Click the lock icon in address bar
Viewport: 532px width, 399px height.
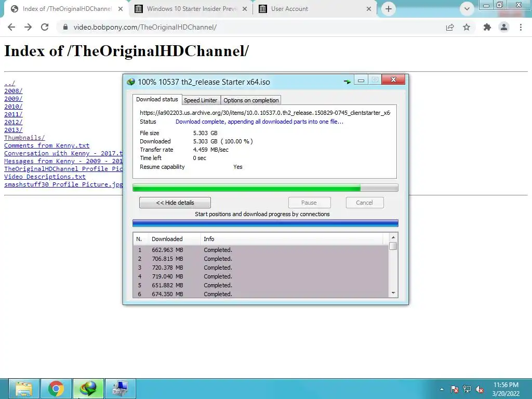tap(65, 27)
